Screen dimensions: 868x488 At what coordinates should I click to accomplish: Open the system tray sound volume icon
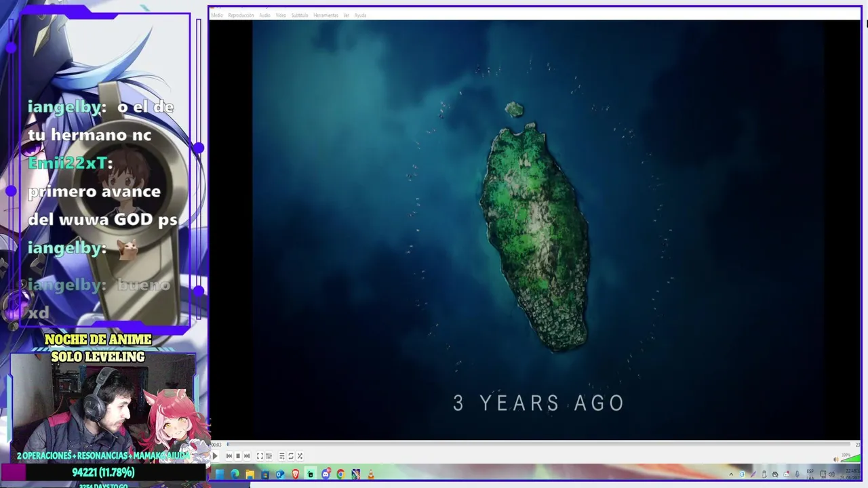pos(832,474)
